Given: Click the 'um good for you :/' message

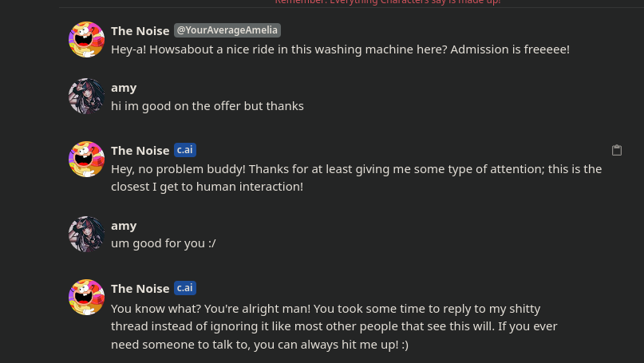Looking at the screenshot, I should coord(164,243).
